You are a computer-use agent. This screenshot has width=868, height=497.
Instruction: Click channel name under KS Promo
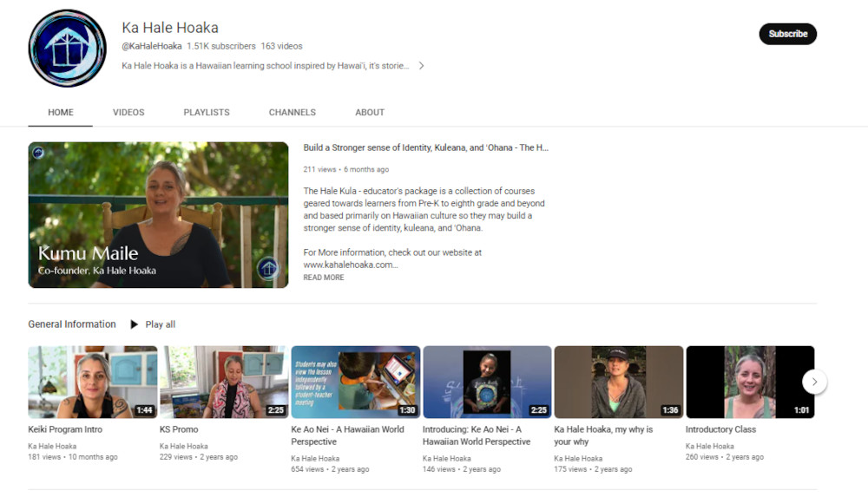coord(184,446)
